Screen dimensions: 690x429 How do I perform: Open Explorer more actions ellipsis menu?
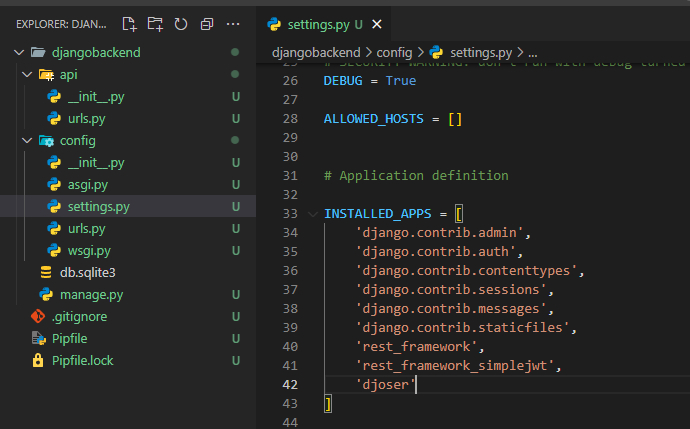233,23
